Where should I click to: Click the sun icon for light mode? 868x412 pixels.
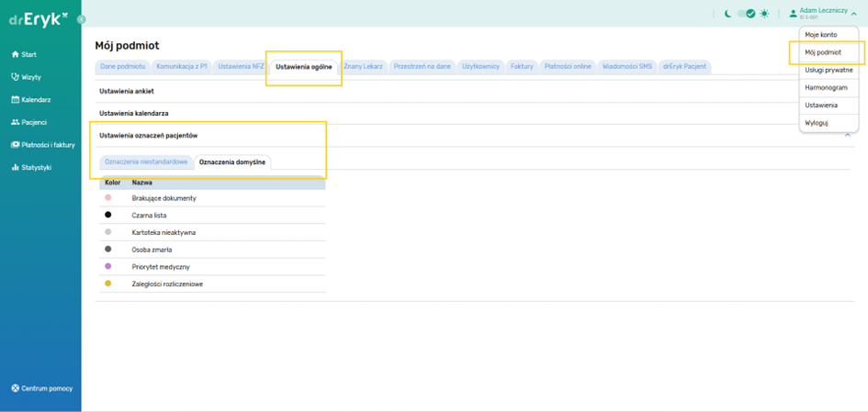(x=764, y=14)
